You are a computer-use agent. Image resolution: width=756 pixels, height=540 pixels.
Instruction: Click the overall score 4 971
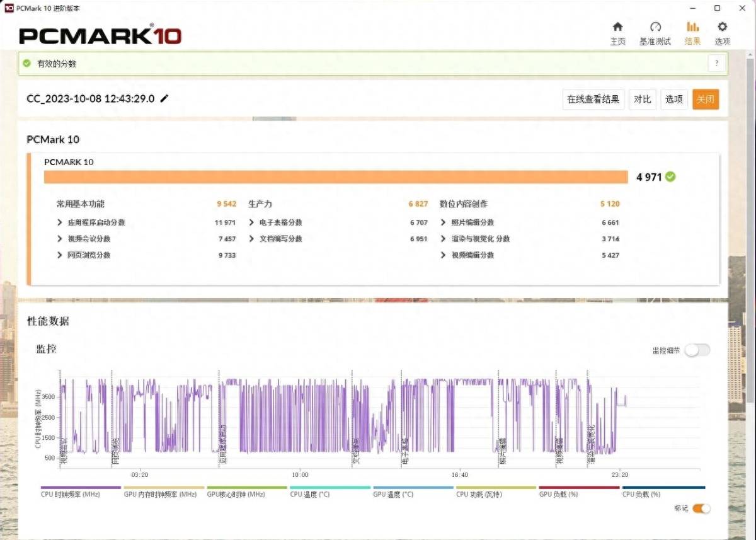[x=649, y=177]
